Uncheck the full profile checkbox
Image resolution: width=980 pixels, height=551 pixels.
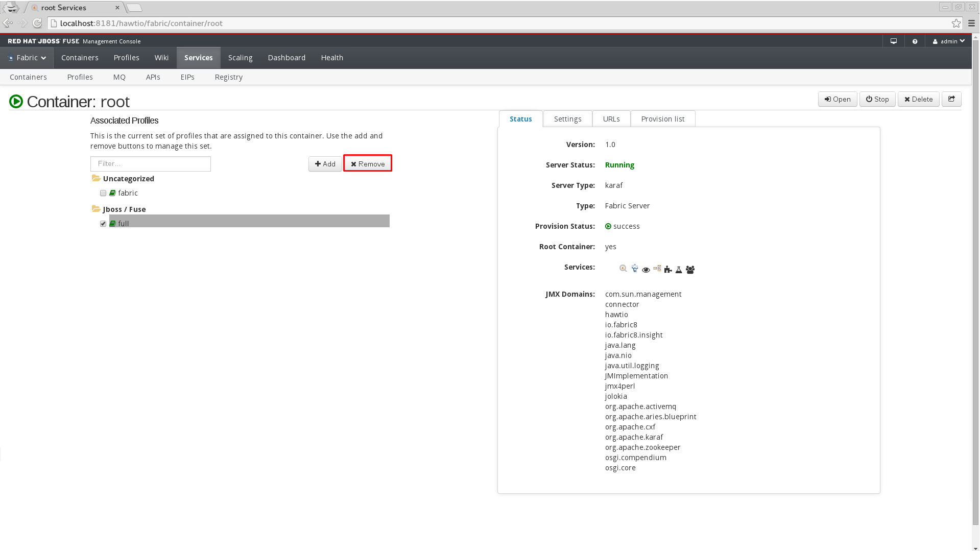103,224
